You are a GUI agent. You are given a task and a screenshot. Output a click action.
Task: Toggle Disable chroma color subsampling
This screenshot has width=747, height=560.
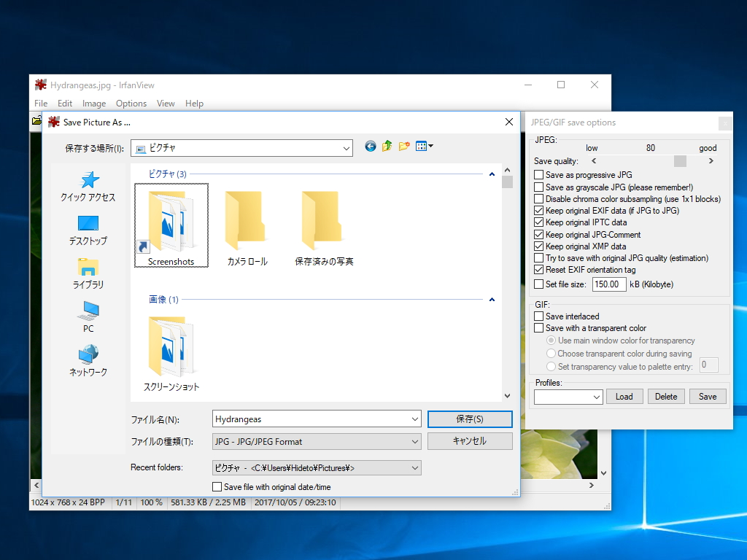point(539,199)
